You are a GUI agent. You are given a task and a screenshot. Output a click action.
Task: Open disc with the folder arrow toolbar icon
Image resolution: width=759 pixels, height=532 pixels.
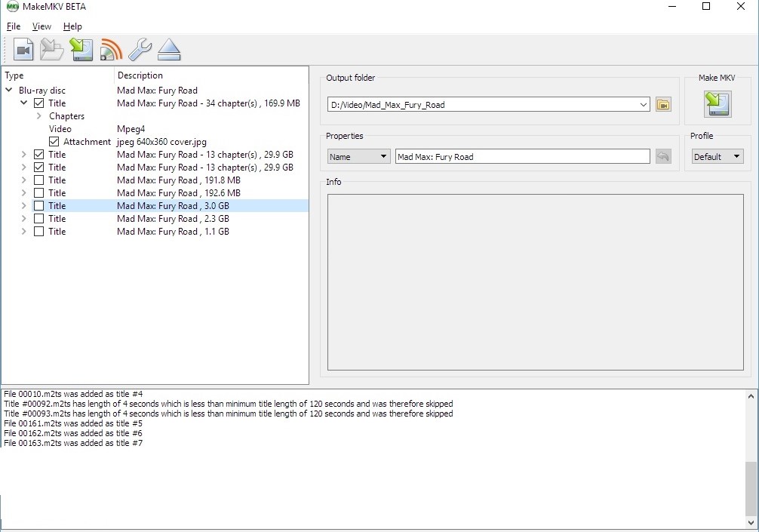[x=52, y=49]
